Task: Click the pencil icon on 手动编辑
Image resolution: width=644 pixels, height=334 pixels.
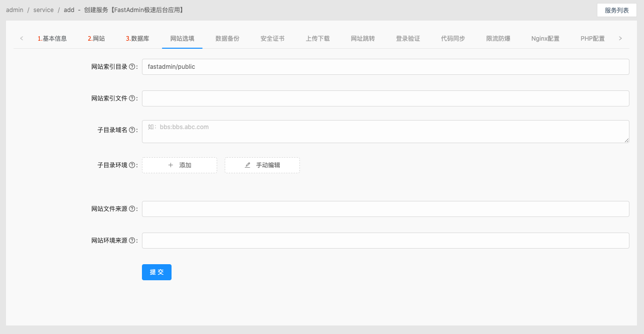Action: (x=248, y=165)
